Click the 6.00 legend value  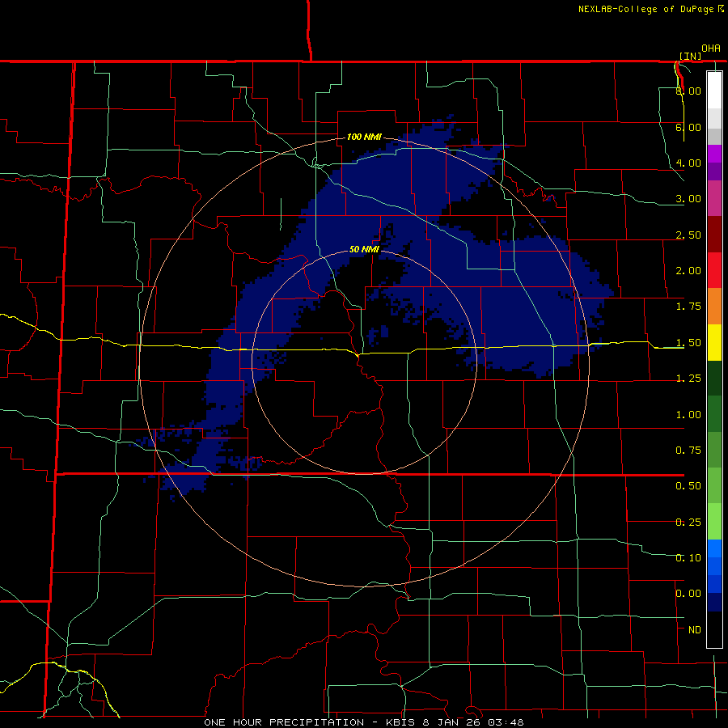pyautogui.click(x=688, y=127)
